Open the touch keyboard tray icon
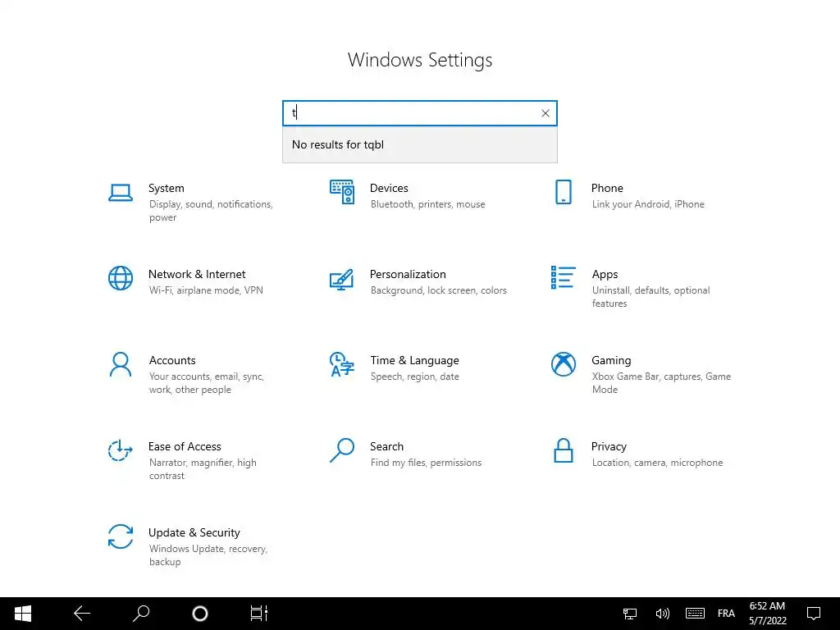Screen dimensions: 840x630 695,614
